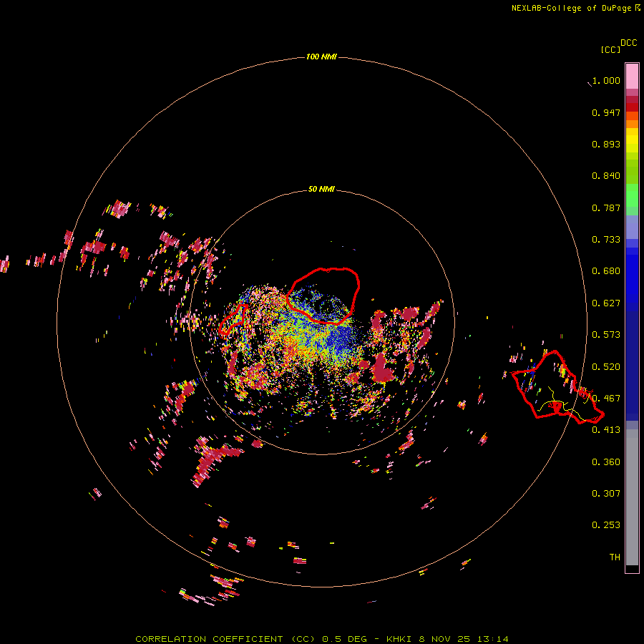Viewport: 644px width, 644px height.
Task: Click the 0.733 scale value
Action: 606,240
